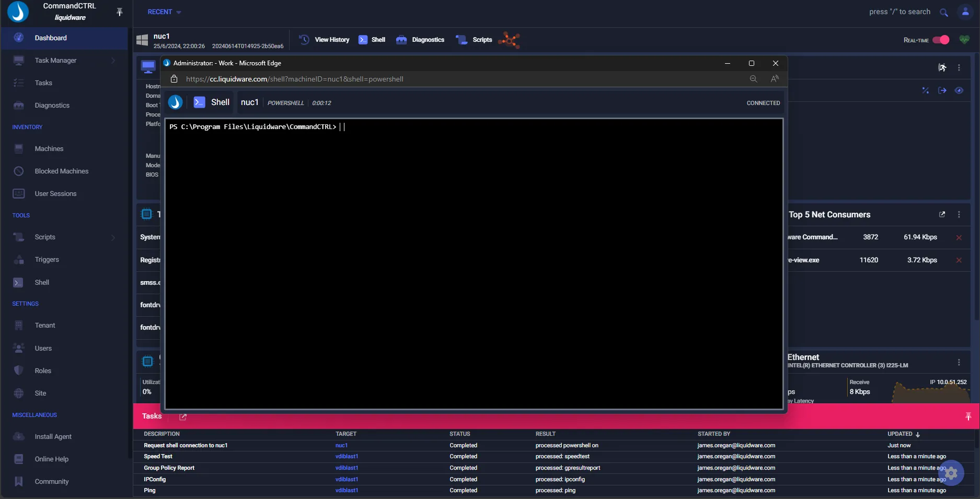Image resolution: width=980 pixels, height=499 pixels.
Task: Click the User Sessions sidebar icon
Action: (x=19, y=194)
